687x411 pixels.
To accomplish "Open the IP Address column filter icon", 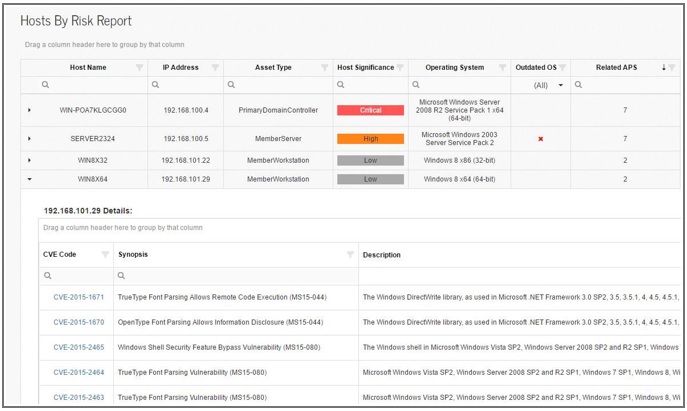I will pyautogui.click(x=215, y=67).
